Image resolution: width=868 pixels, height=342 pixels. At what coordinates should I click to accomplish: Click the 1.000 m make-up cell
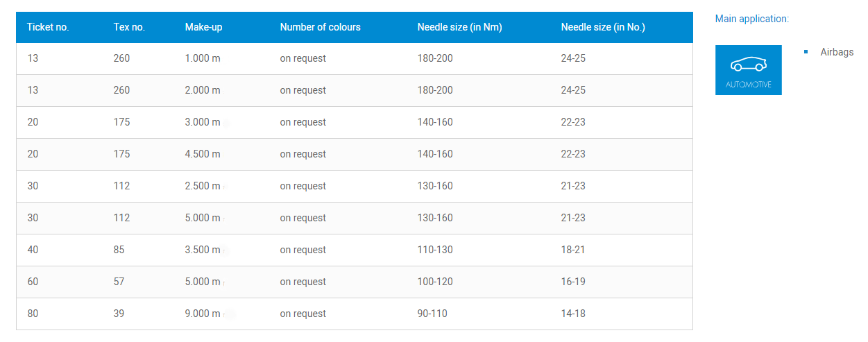coord(203,58)
